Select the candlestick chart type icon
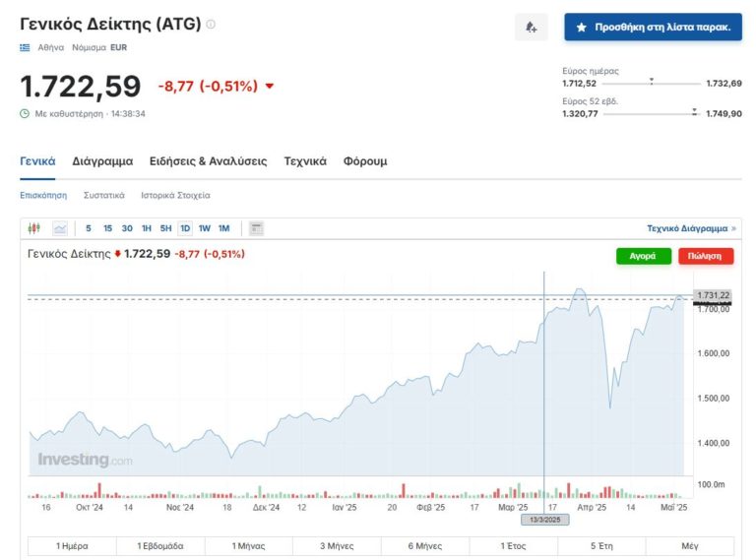The height and width of the screenshot is (560, 756). (x=35, y=228)
